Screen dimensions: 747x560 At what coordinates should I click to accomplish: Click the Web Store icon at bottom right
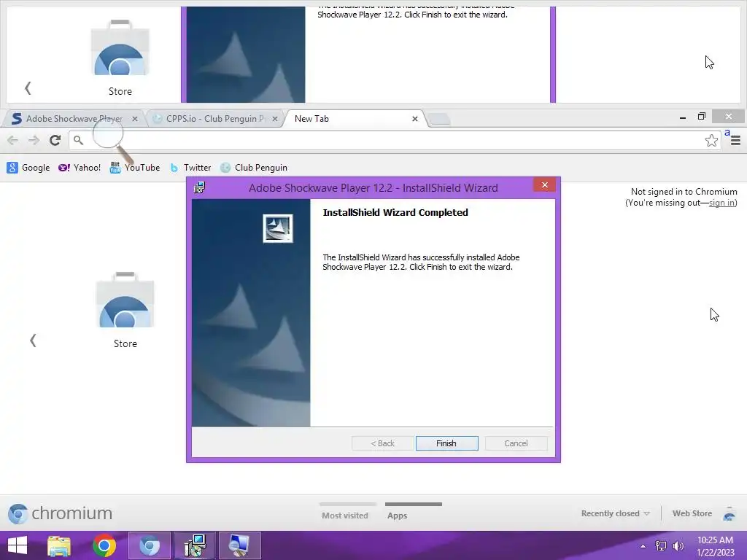(729, 514)
